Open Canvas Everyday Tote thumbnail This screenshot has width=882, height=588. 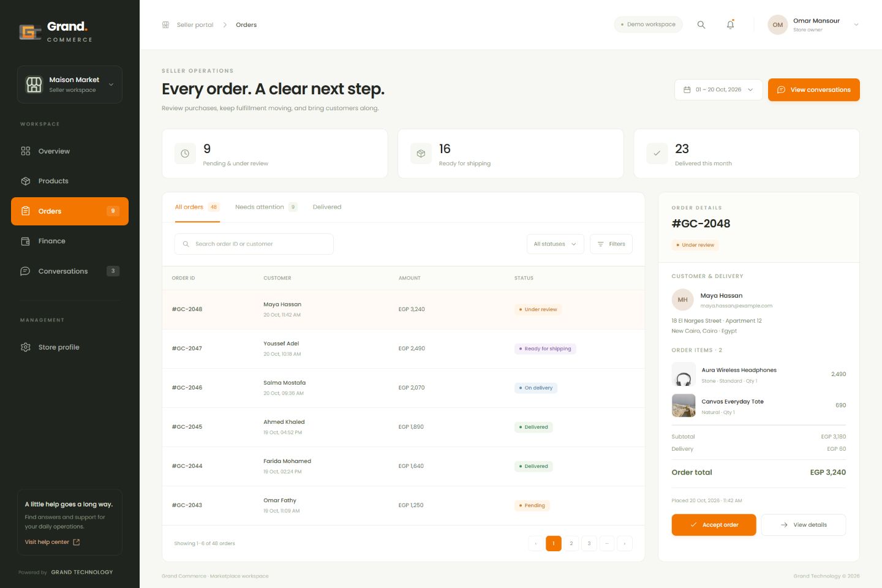684,405
